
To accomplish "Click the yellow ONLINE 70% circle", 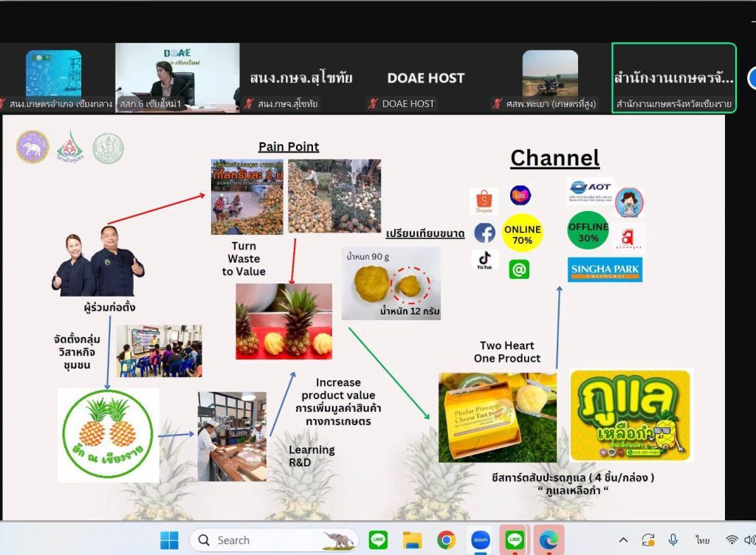I will coord(522,234).
